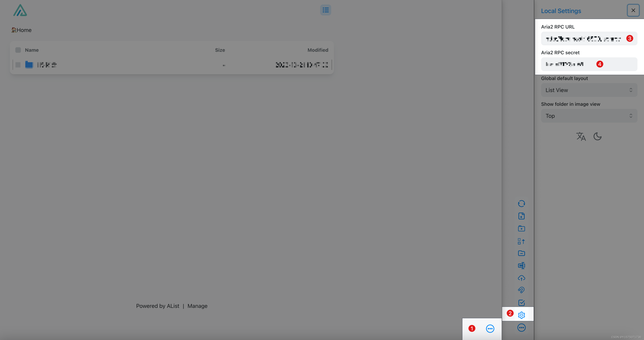Viewport: 644px width, 340px height.
Task: Click the refresh icon in side toolbar
Action: pyautogui.click(x=521, y=203)
